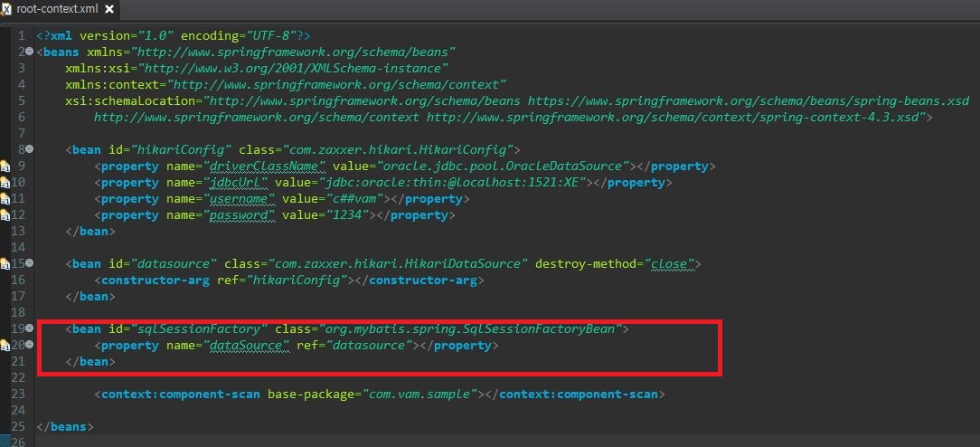Click line number 22 in the gutter
This screenshot has height=447, width=980.
pos(18,377)
